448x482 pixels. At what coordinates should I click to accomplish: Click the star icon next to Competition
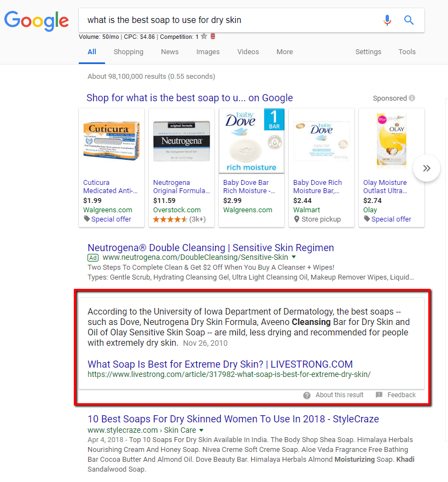click(203, 36)
